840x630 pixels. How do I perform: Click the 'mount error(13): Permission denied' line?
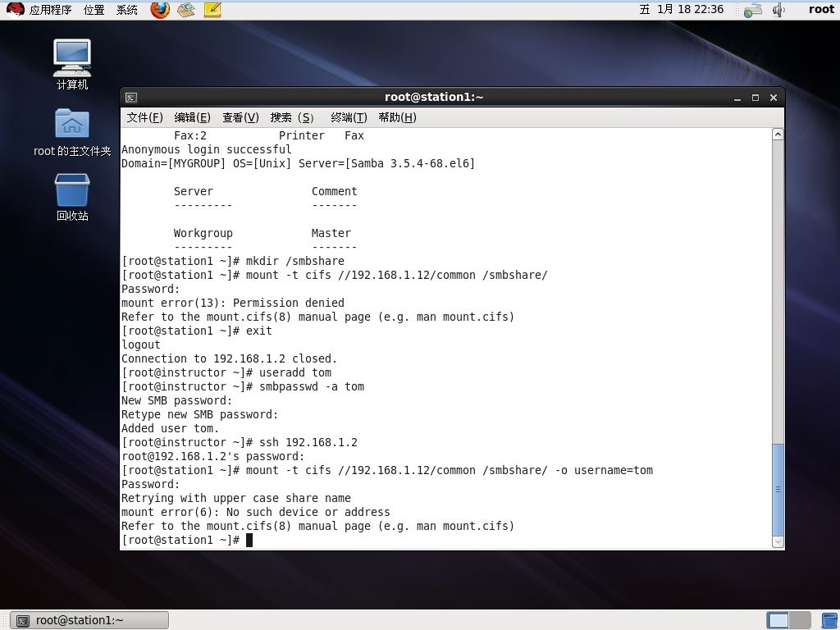click(233, 303)
